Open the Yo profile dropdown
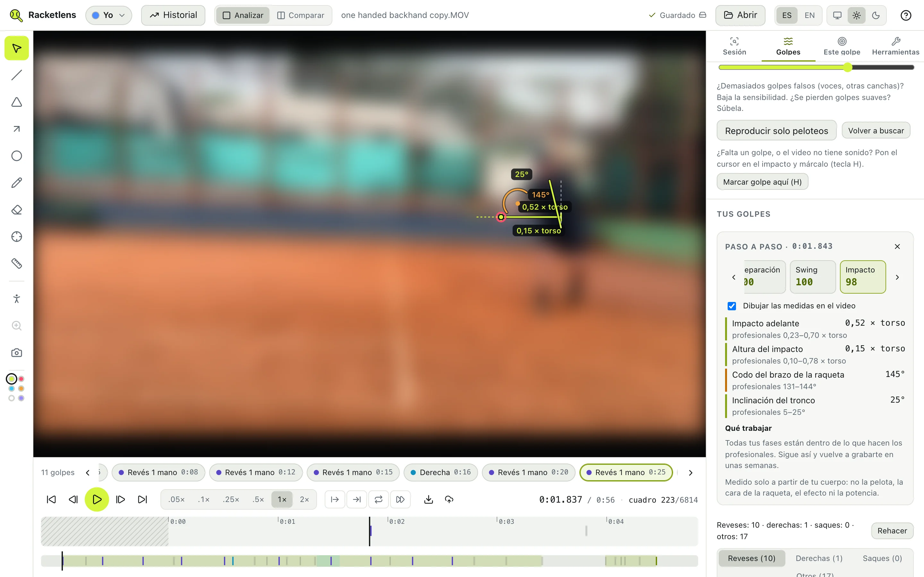This screenshot has width=924, height=577. point(108,15)
